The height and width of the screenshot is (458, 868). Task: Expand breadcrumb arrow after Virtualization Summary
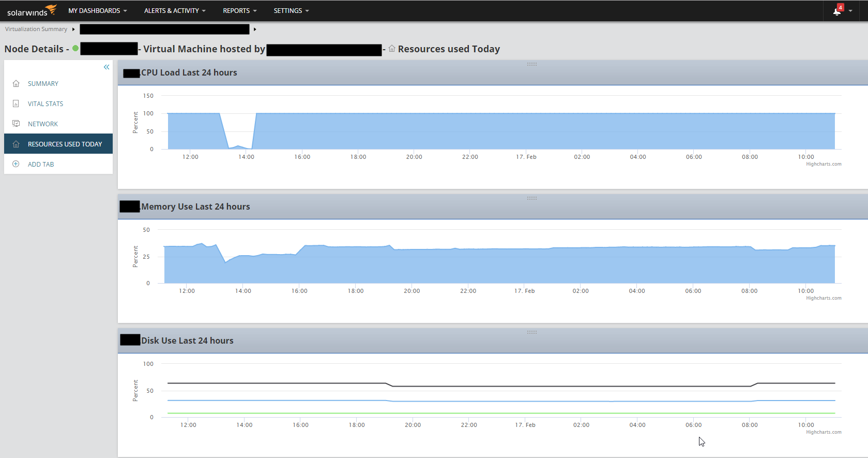[73, 29]
